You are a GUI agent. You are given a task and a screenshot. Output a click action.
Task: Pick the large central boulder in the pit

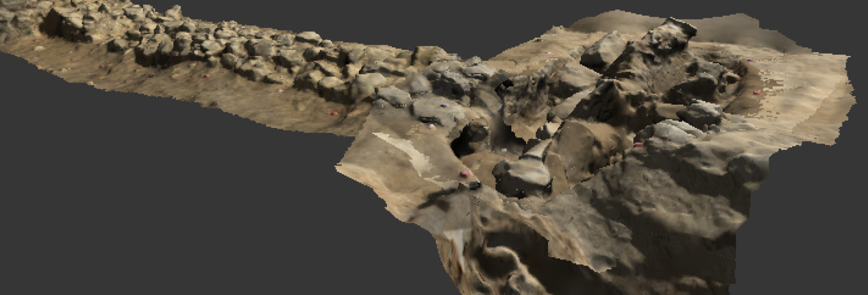[521, 177]
